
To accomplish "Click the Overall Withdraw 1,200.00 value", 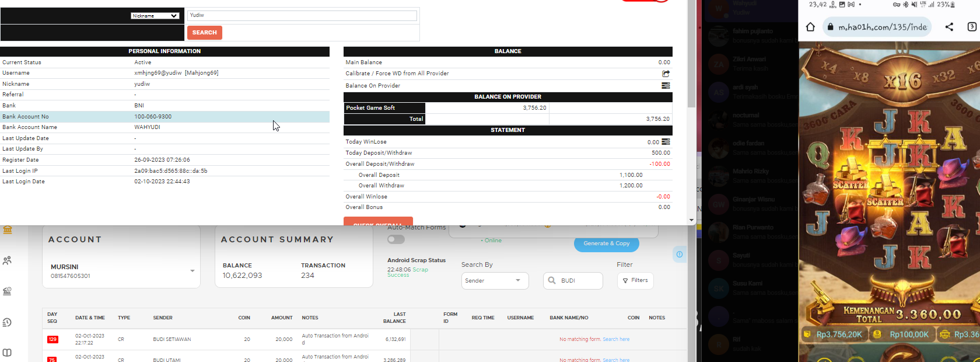I will click(631, 186).
